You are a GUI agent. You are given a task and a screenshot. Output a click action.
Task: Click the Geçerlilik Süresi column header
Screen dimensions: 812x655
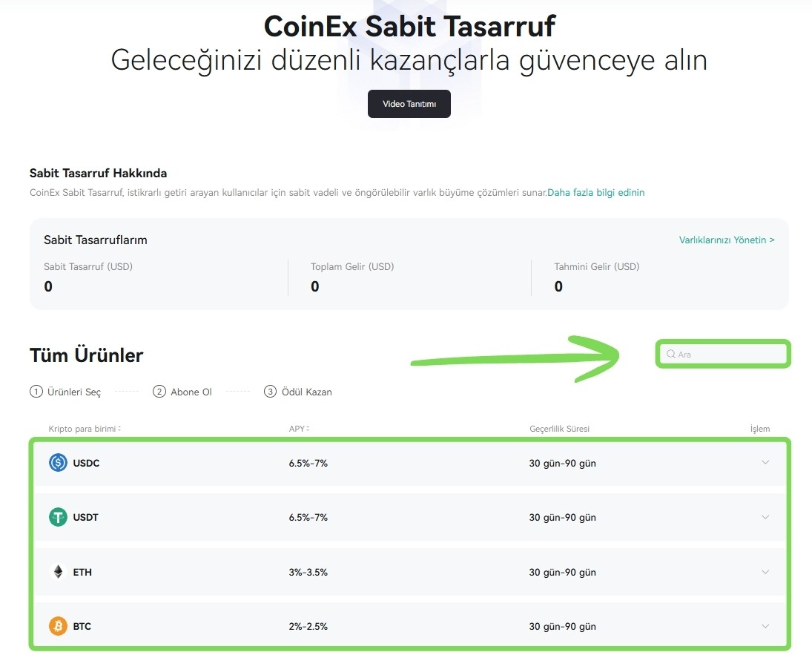tap(559, 429)
